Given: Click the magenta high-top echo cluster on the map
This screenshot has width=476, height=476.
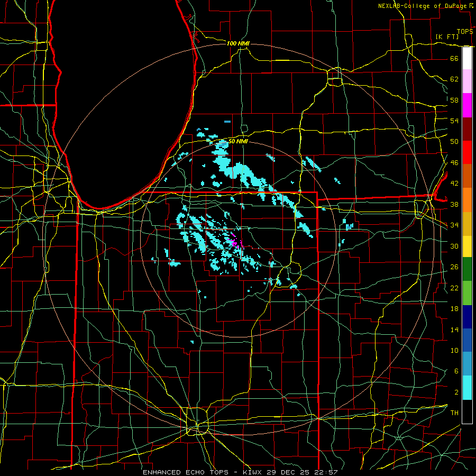Looking at the screenshot, I should (234, 242).
